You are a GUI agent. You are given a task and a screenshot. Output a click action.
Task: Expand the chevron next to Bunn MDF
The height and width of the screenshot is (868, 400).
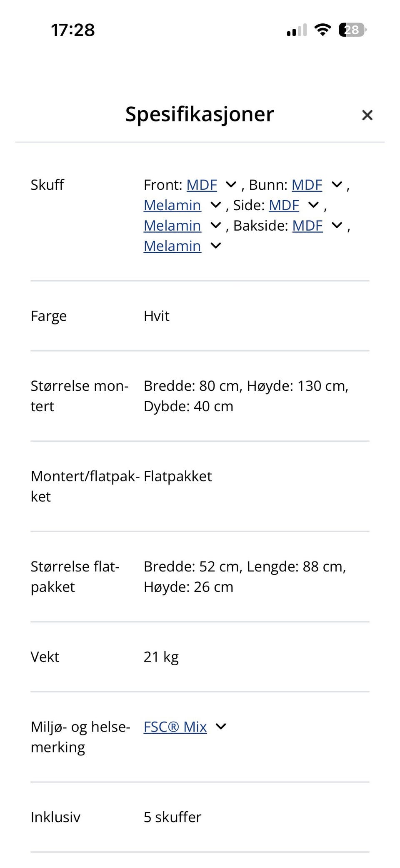pyautogui.click(x=336, y=185)
